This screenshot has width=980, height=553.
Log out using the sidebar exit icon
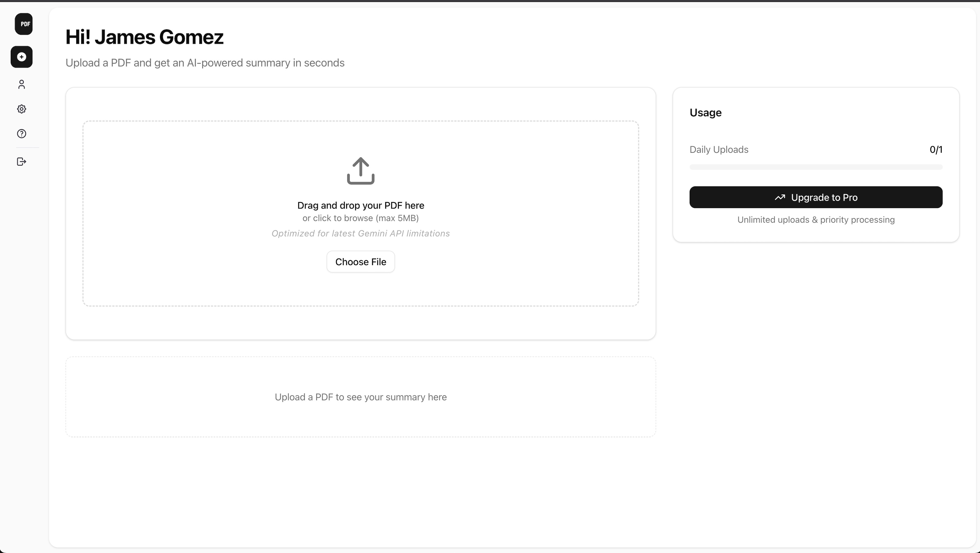(x=22, y=162)
